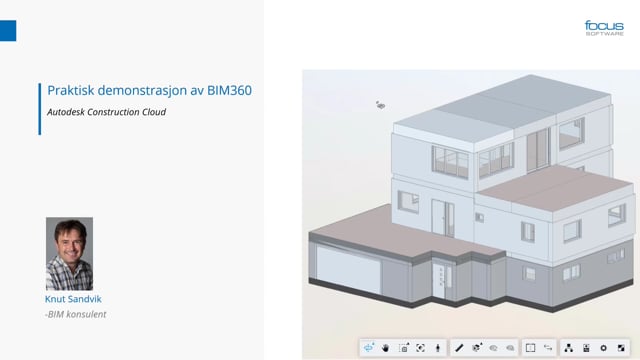640x360 pixels.
Task: Select the Orbit tool in viewer toolbar
Action: pos(369,348)
